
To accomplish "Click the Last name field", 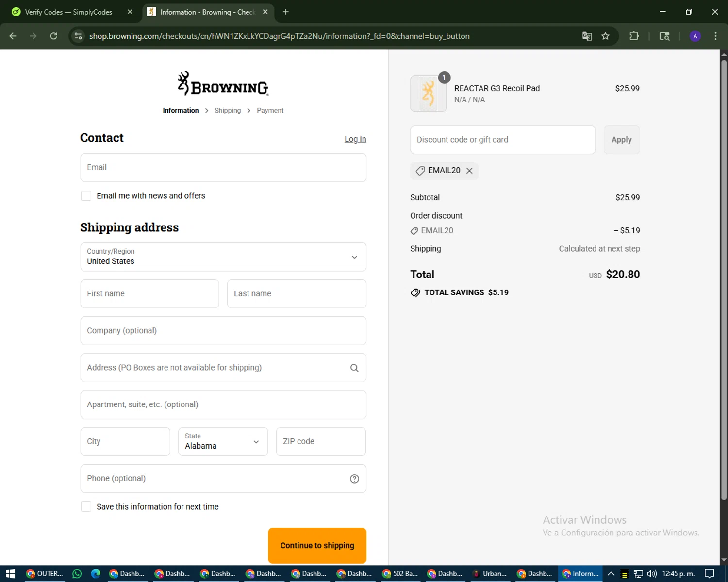I will click(297, 294).
